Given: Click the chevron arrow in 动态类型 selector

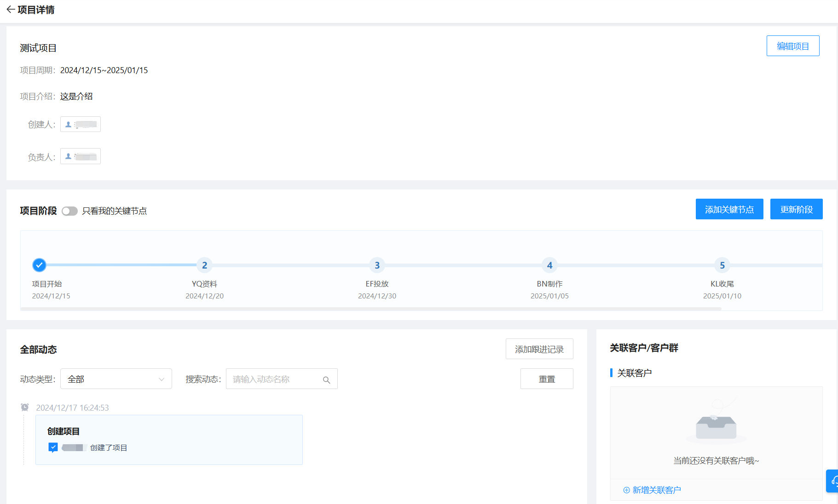Looking at the screenshot, I should (162, 379).
